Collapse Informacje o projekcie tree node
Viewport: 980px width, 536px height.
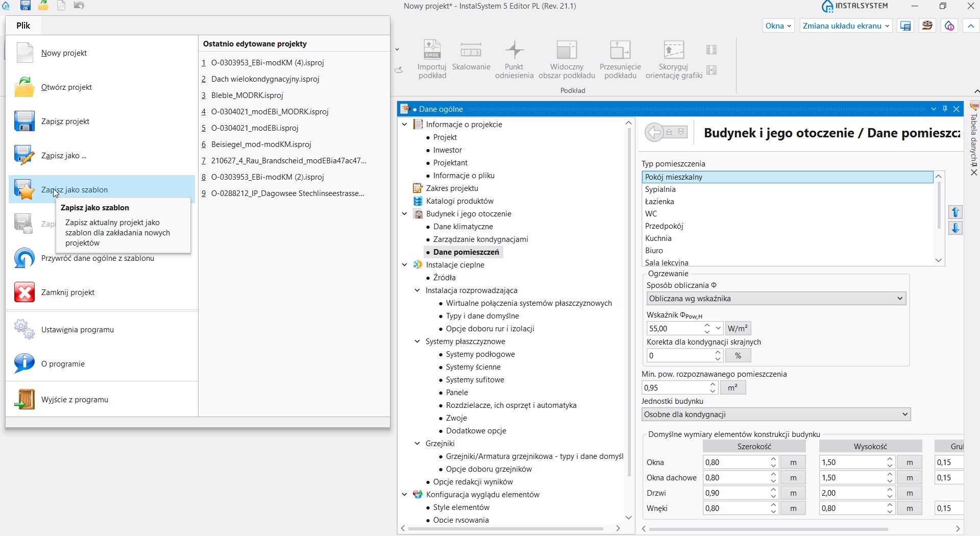point(405,125)
